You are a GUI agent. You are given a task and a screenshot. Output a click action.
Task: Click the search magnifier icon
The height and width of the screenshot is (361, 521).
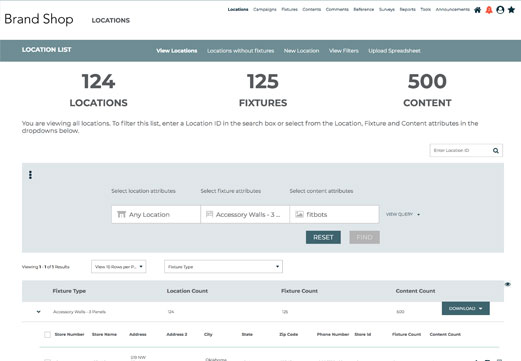tap(496, 150)
